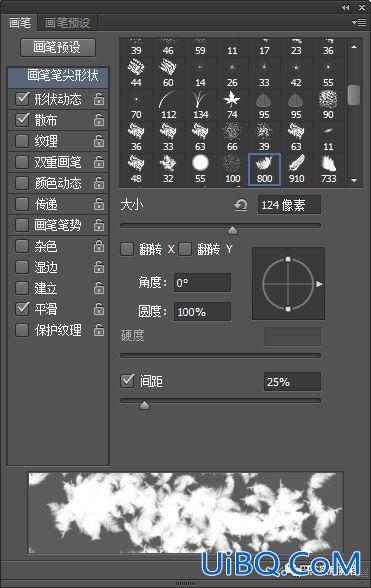Toggle the lock icon for 杂色
This screenshot has height=588, width=371.
(x=99, y=246)
